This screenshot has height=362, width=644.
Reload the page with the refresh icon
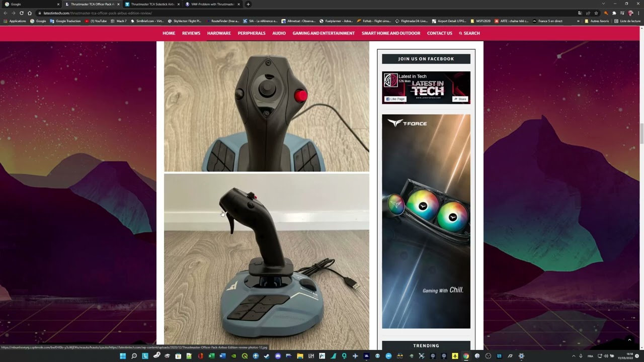22,13
